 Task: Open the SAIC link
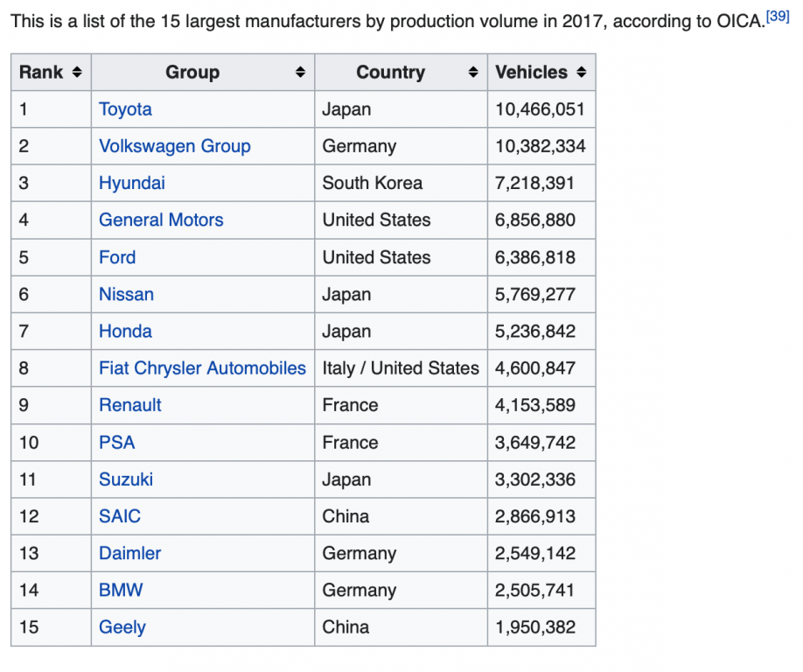[x=120, y=516]
